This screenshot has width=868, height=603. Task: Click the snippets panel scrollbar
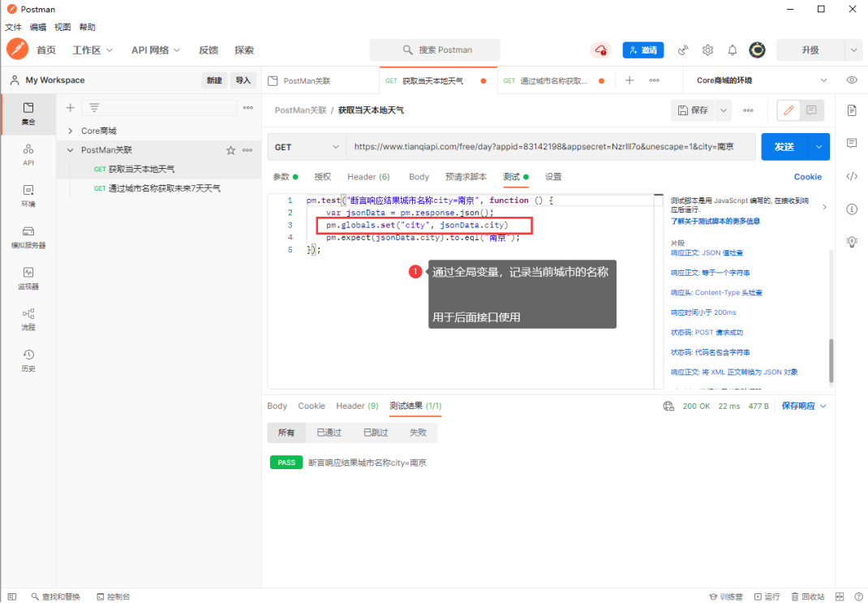point(831,360)
